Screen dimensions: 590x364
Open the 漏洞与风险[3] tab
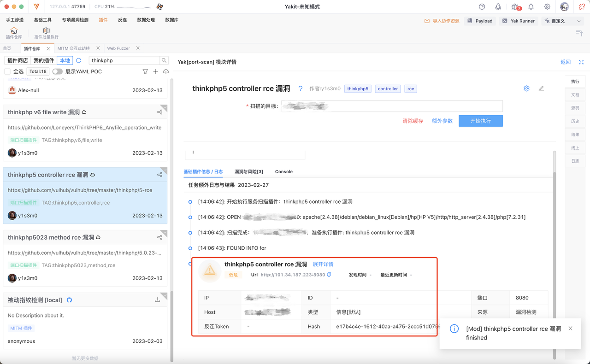point(248,171)
